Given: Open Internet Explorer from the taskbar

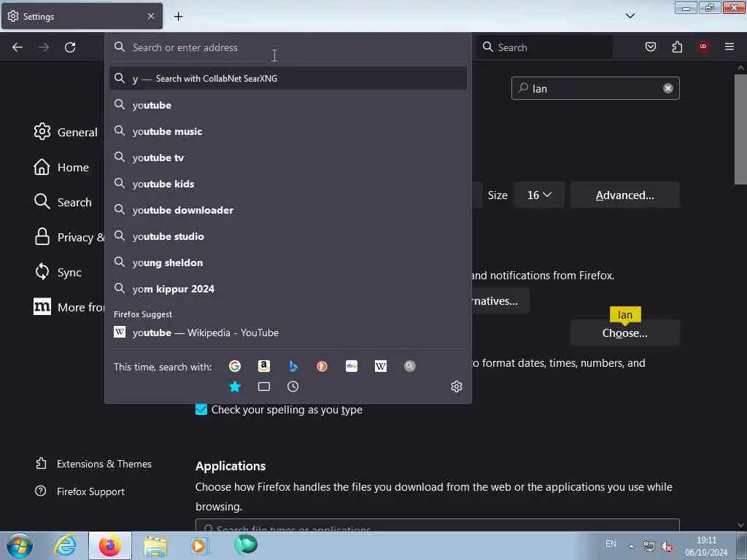Looking at the screenshot, I should [x=65, y=545].
